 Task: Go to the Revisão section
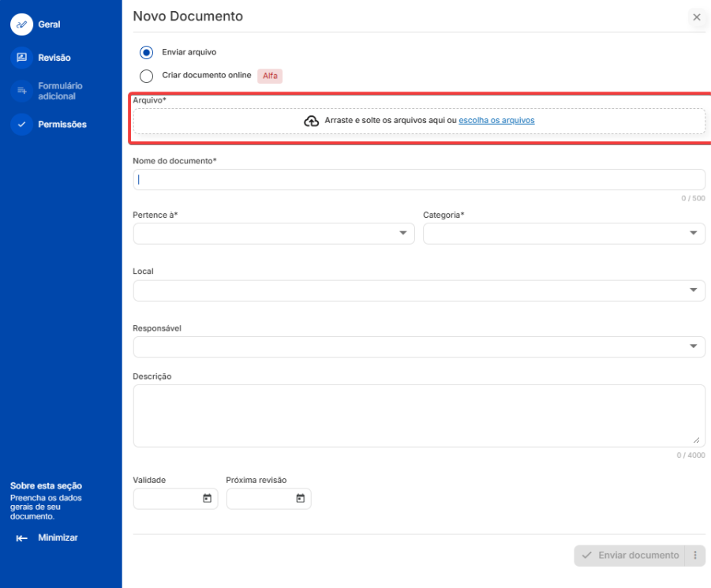(54, 58)
